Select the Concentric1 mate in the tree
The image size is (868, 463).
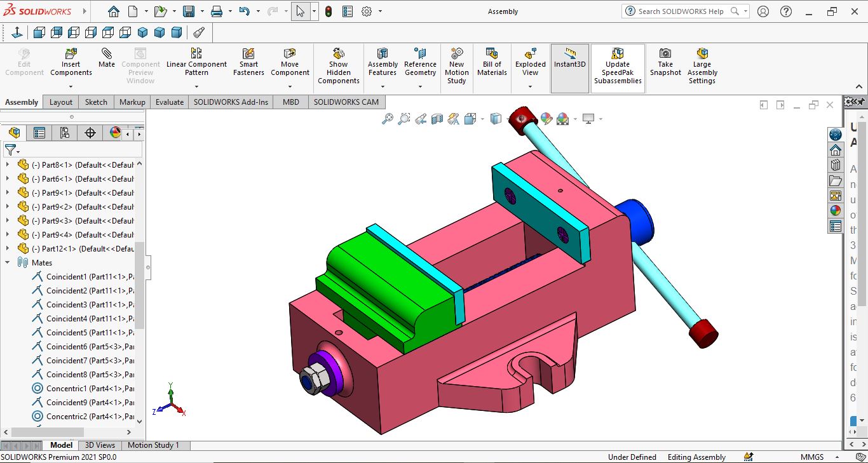click(x=83, y=388)
